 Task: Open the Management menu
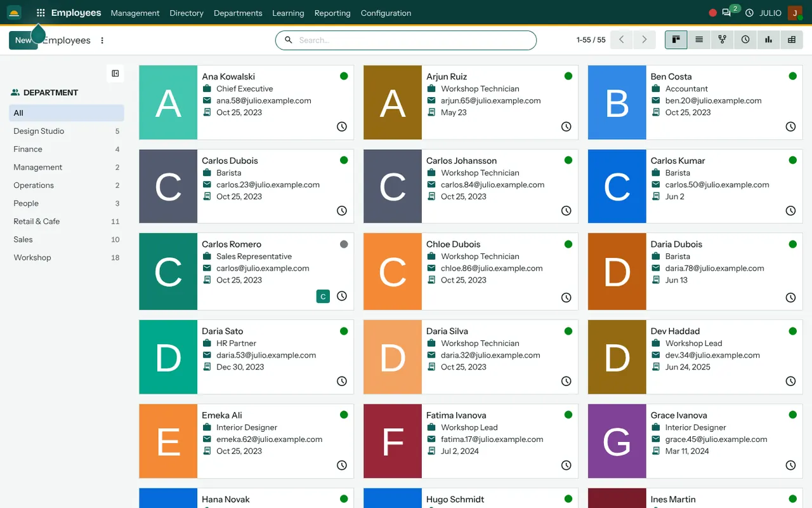[x=135, y=13]
